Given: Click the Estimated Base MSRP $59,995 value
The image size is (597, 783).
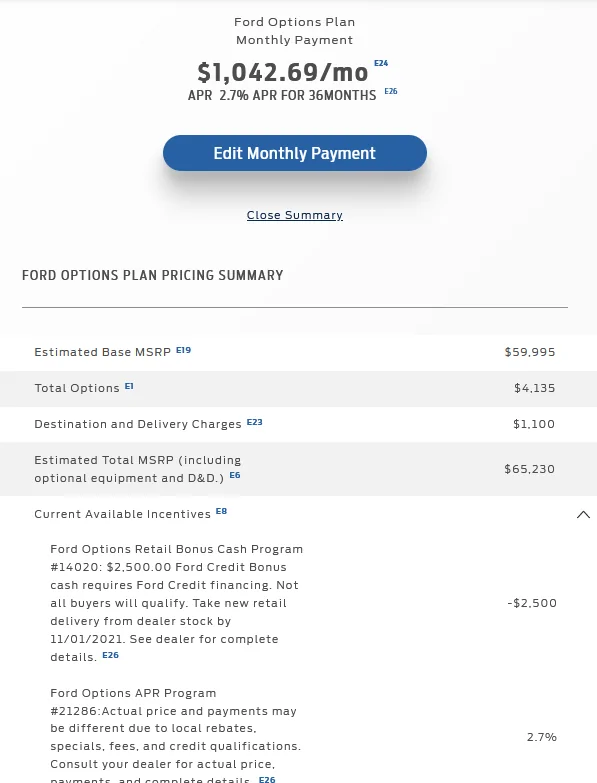Looking at the screenshot, I should (x=530, y=352).
